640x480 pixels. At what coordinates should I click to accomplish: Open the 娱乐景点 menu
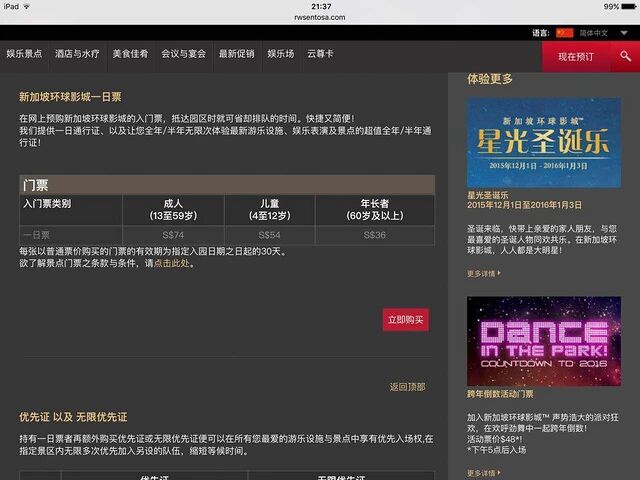click(x=24, y=53)
